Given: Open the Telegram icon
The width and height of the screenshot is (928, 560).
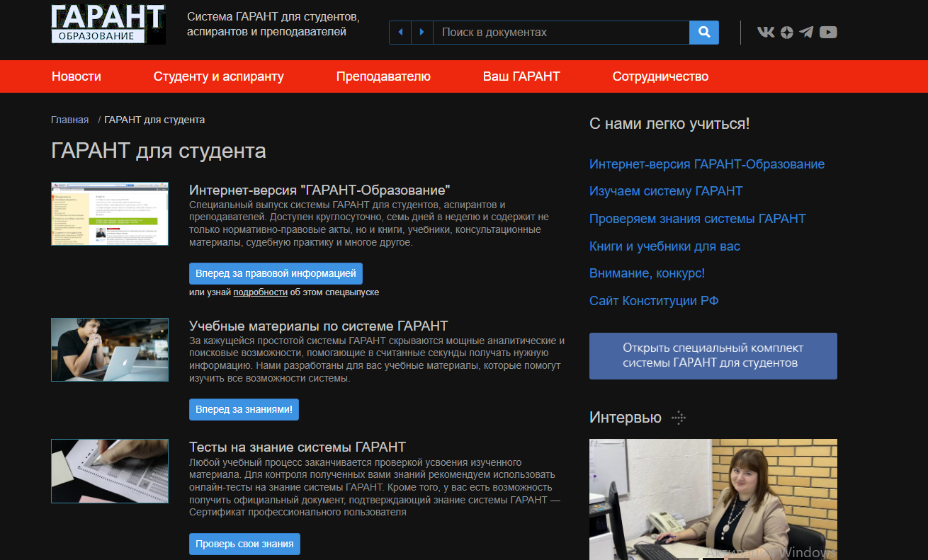Looking at the screenshot, I should (x=806, y=32).
